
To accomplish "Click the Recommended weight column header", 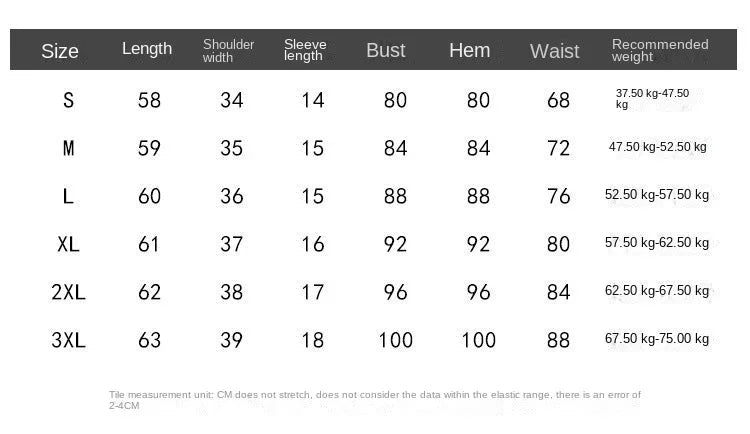I will [660, 50].
